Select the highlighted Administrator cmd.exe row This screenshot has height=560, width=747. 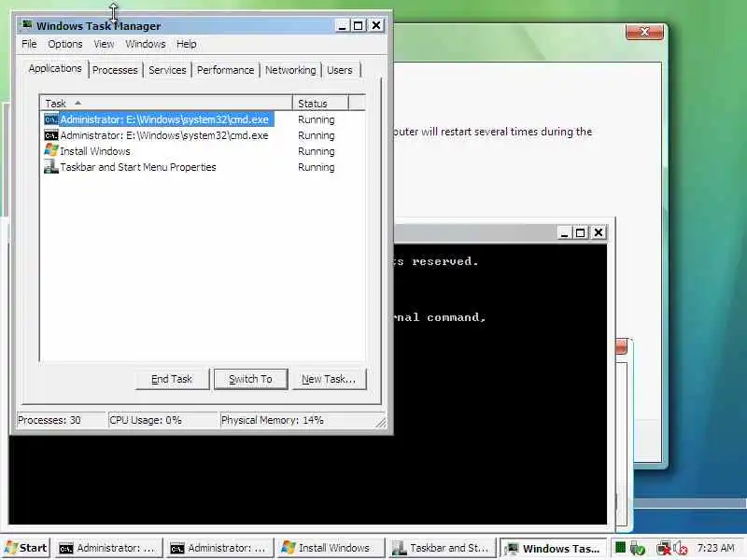[203, 119]
